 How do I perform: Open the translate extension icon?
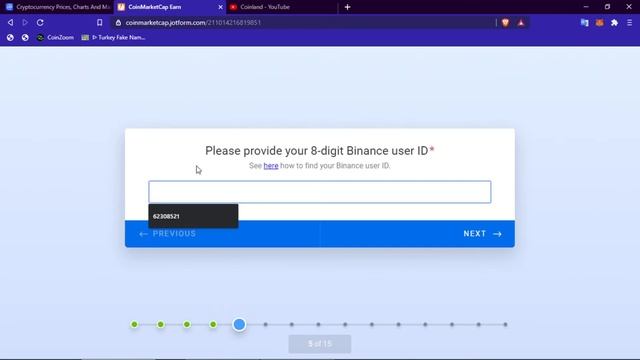[584, 23]
